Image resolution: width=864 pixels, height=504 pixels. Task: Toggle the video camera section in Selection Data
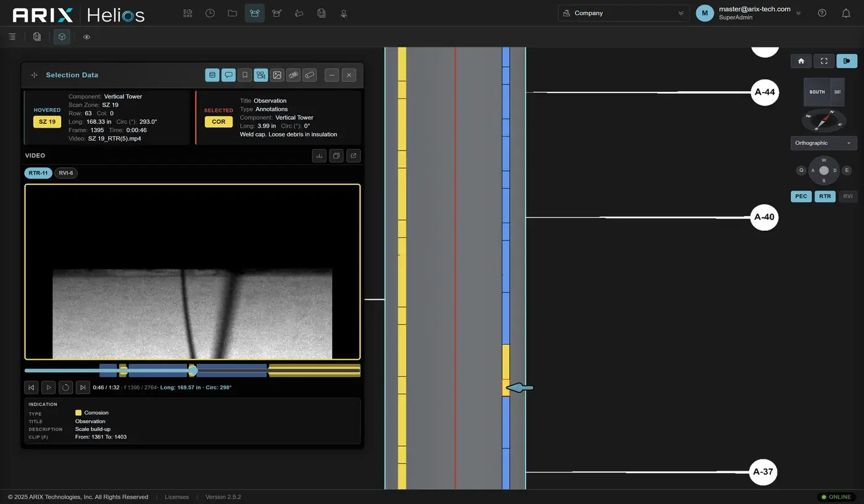coord(261,75)
